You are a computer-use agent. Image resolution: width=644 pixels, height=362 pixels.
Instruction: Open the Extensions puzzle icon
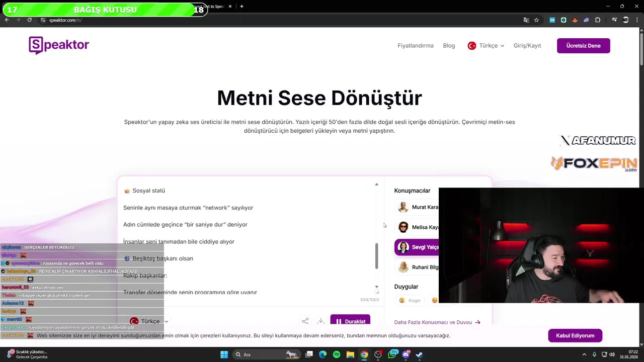(x=598, y=20)
